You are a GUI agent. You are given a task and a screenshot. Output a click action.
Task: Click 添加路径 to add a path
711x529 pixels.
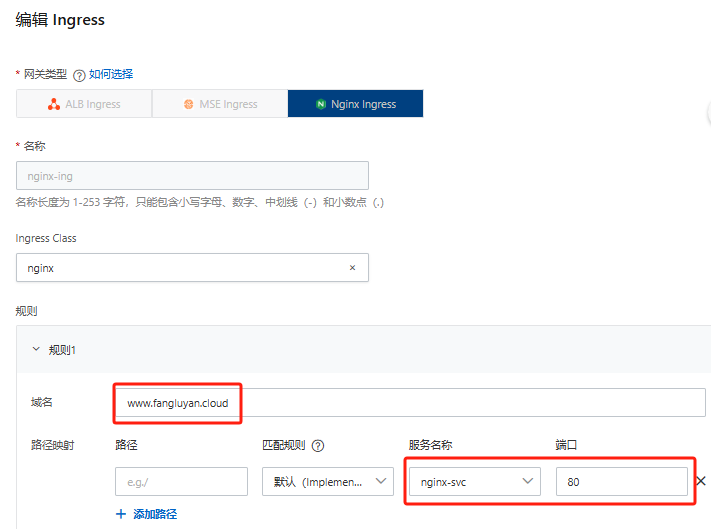coord(146,514)
